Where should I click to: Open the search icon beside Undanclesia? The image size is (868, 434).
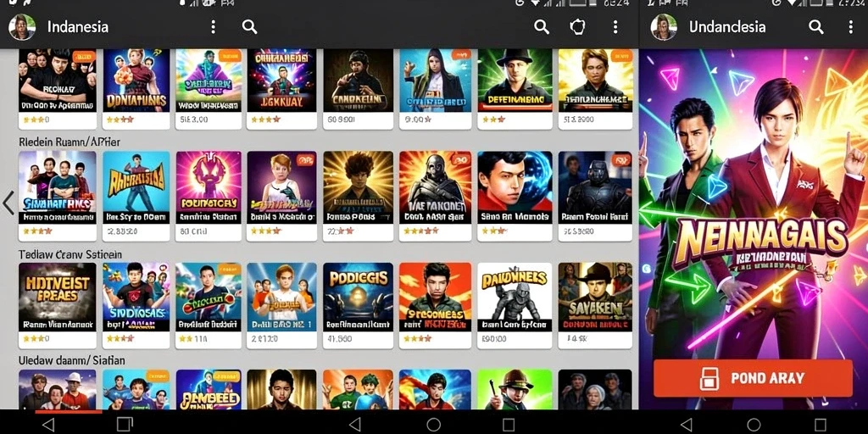tap(816, 26)
